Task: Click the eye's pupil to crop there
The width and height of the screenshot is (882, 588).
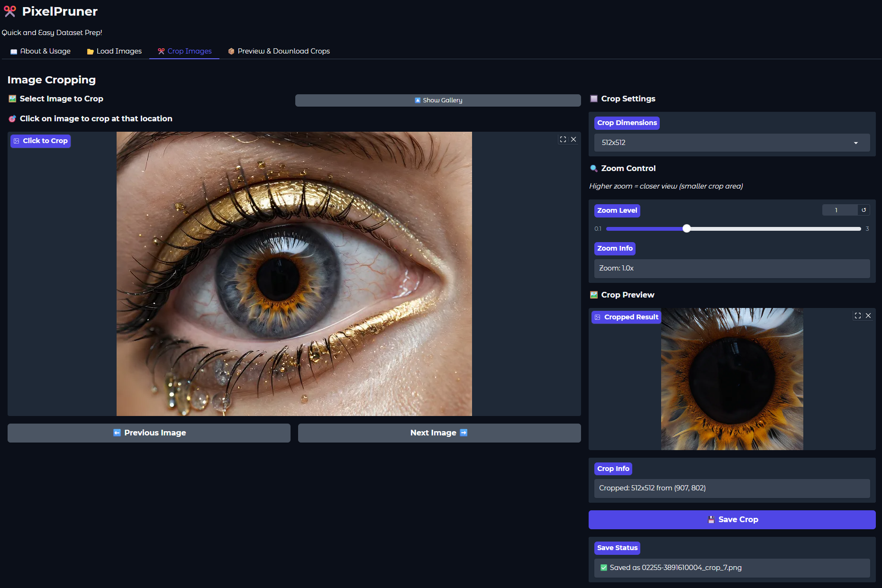Action: coord(278,279)
